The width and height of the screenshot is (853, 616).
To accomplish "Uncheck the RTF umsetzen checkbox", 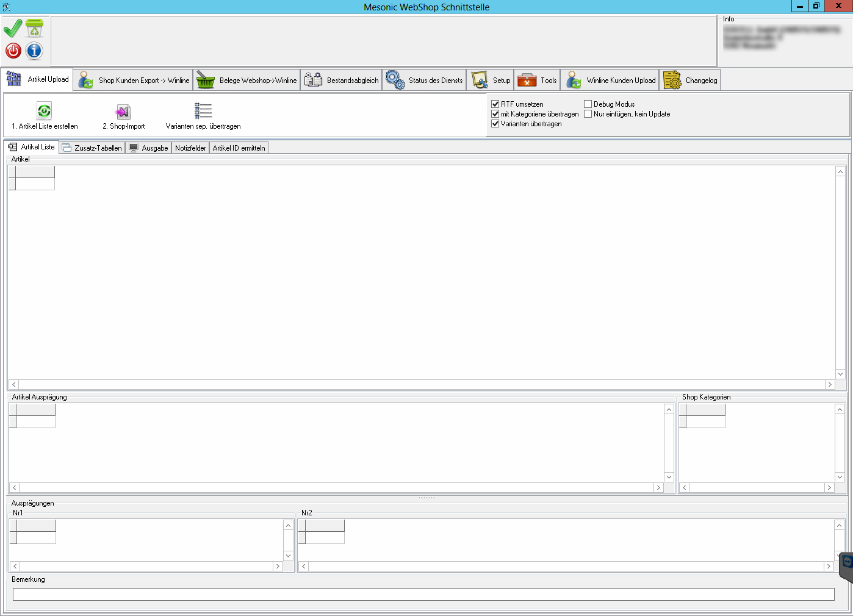I will [495, 104].
